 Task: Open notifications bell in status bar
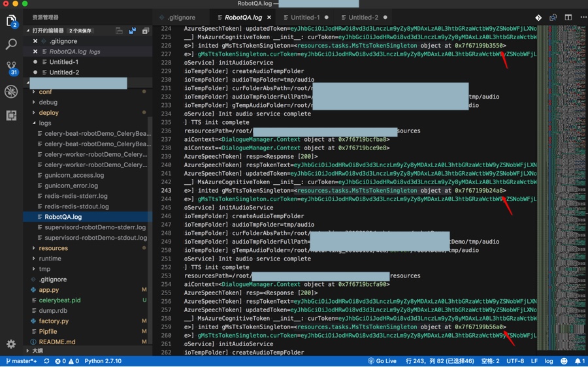pyautogui.click(x=580, y=361)
